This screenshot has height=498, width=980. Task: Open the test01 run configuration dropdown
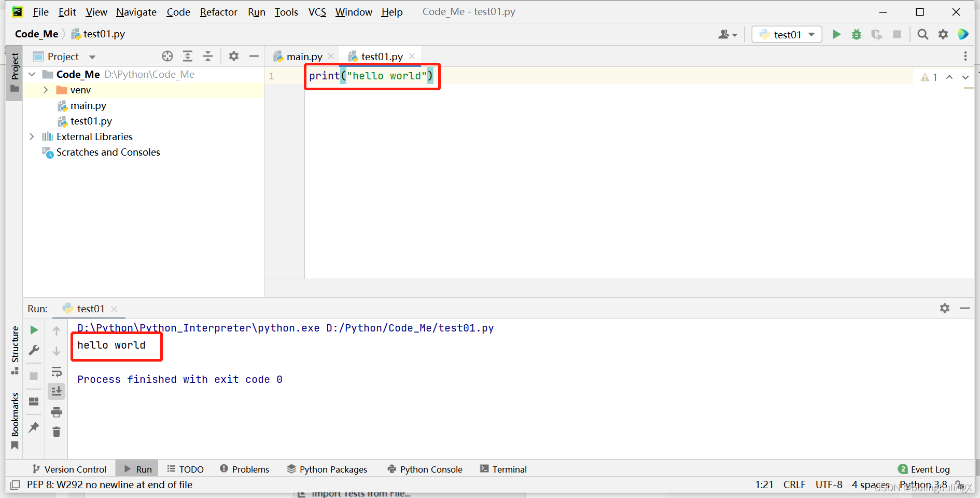[787, 34]
